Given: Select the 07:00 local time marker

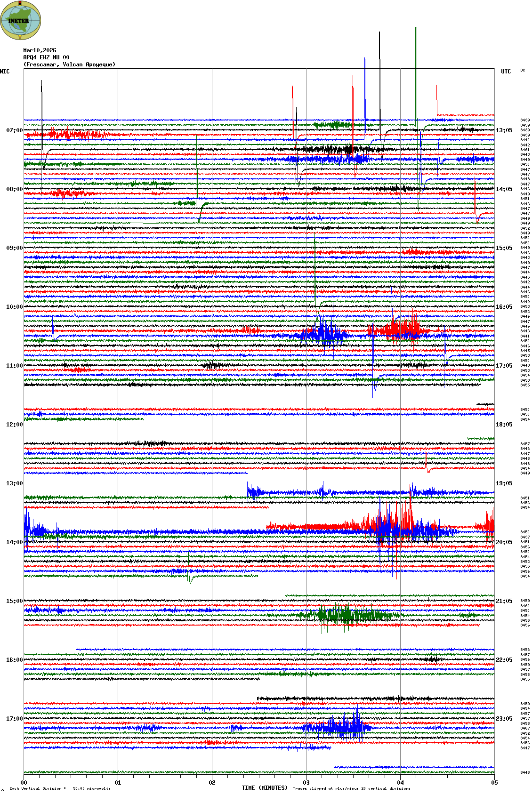Looking at the screenshot, I should click(x=14, y=130).
